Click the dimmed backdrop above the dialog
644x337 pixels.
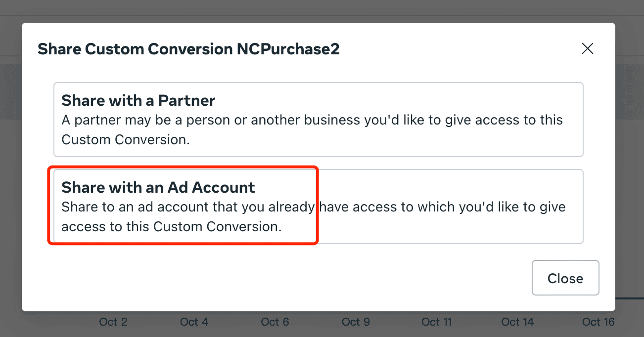(x=322, y=9)
